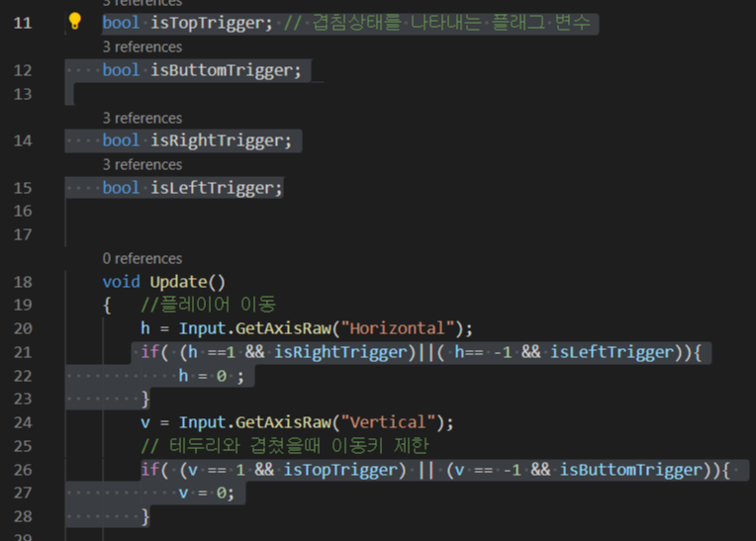Click the Korean comment on line 11

click(436, 23)
